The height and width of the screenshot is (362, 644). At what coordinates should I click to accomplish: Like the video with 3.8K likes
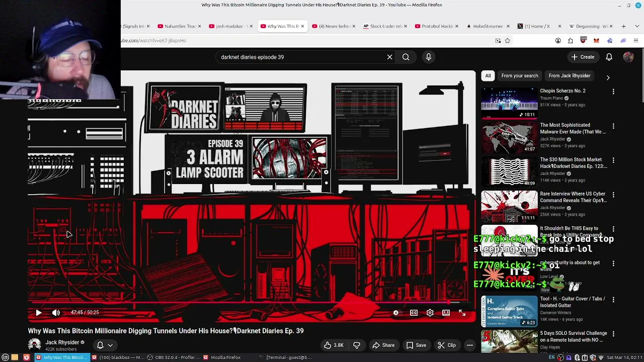[x=334, y=345]
